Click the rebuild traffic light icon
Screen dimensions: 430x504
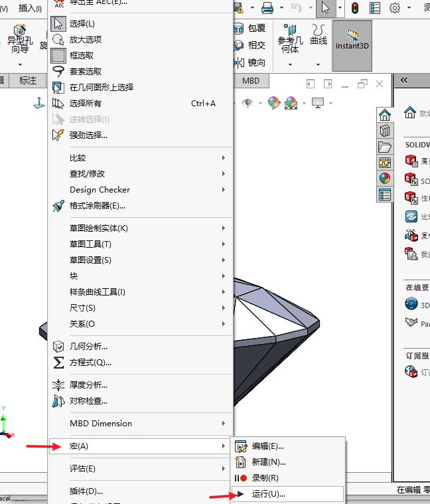(355, 8)
